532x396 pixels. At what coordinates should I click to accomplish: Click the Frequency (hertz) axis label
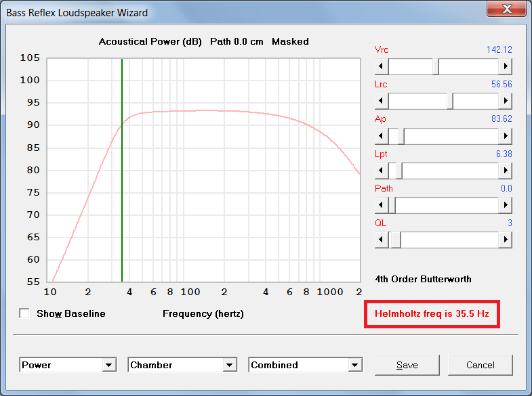(x=203, y=313)
